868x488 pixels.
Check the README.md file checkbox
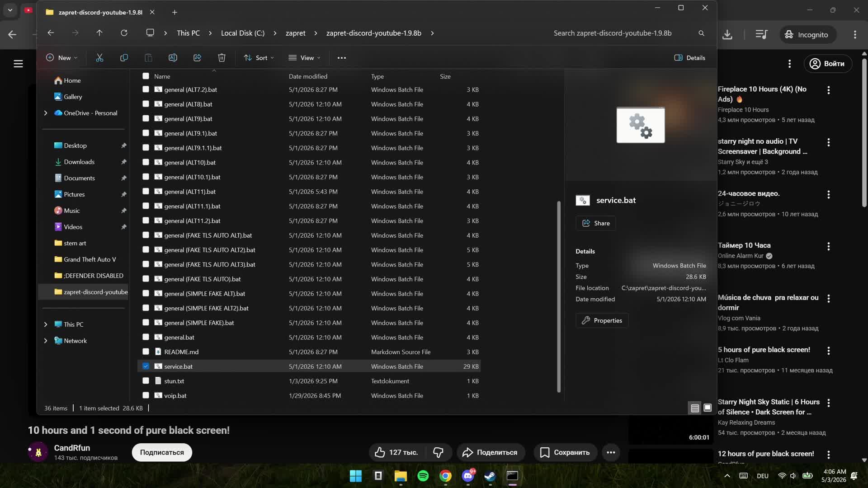(146, 352)
